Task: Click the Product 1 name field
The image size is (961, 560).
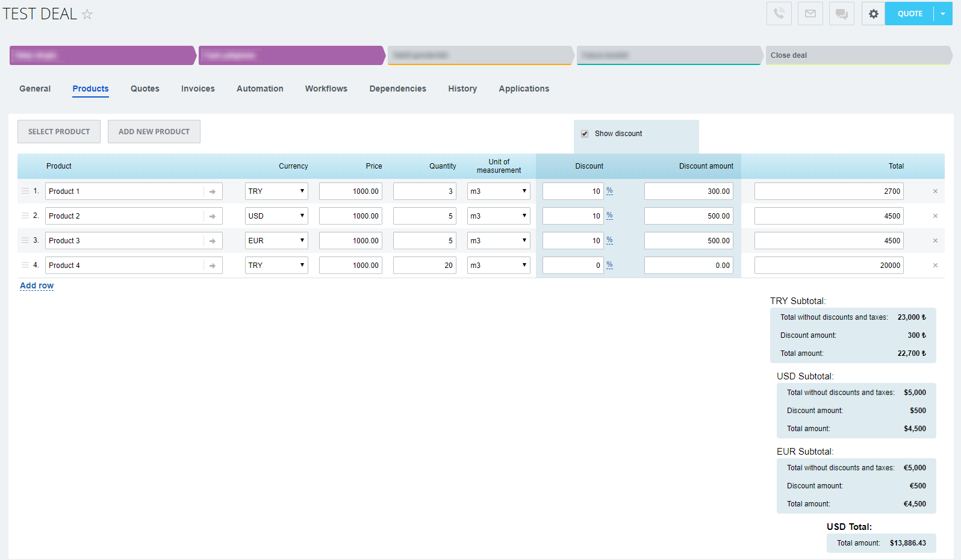Action: [x=134, y=191]
